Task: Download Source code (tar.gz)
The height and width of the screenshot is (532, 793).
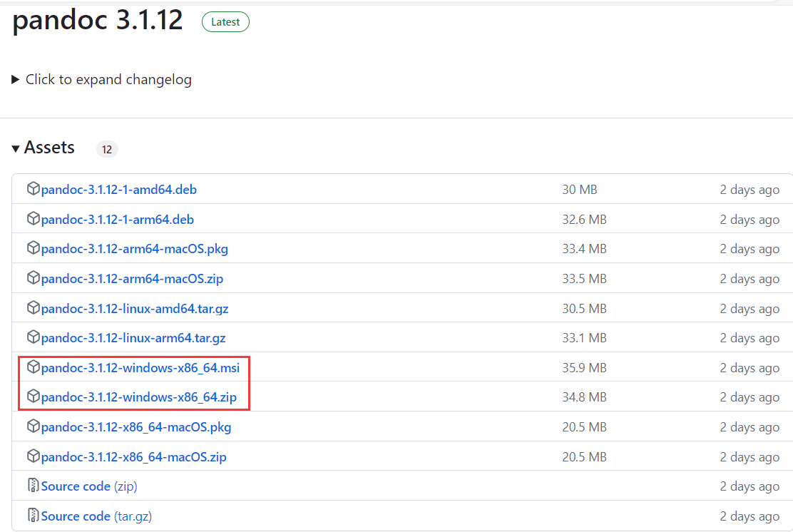Action: coord(96,516)
